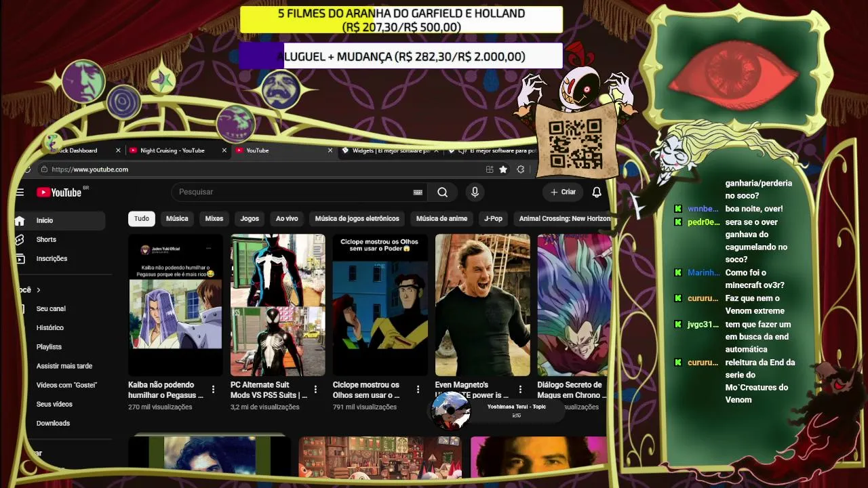Image resolution: width=868 pixels, height=488 pixels.
Task: Open Vídeos com "Gostei" list
Action: (x=66, y=385)
